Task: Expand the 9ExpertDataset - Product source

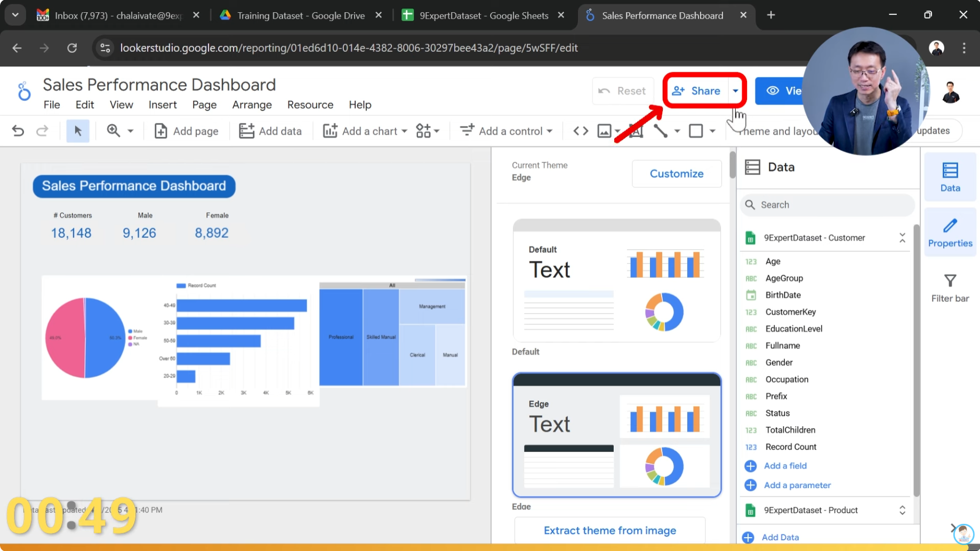Action: pos(902,510)
